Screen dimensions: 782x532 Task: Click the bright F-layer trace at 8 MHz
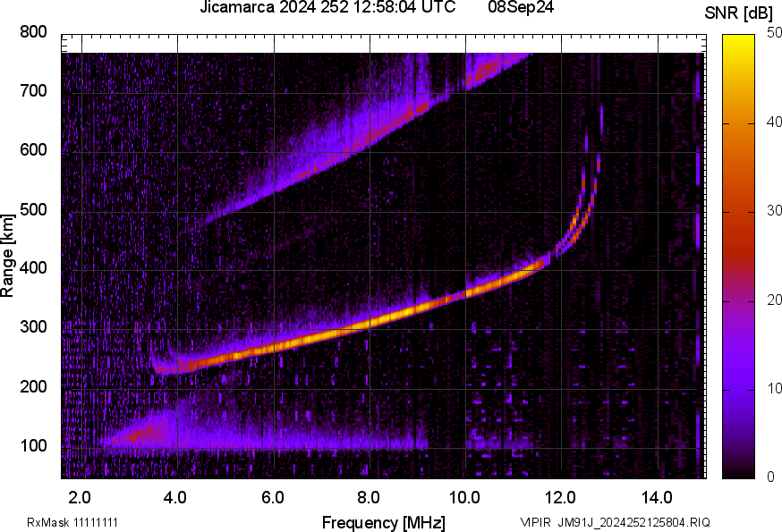pyautogui.click(x=370, y=323)
